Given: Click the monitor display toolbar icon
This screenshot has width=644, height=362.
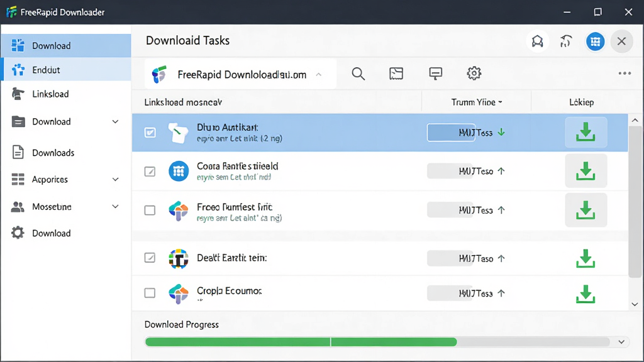Looking at the screenshot, I should click(435, 74).
